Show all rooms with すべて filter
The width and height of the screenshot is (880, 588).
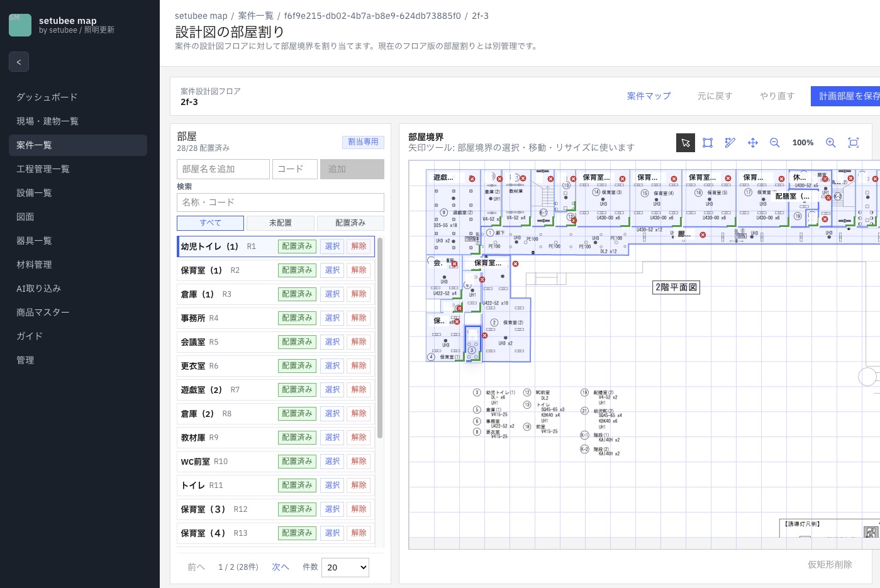click(210, 223)
